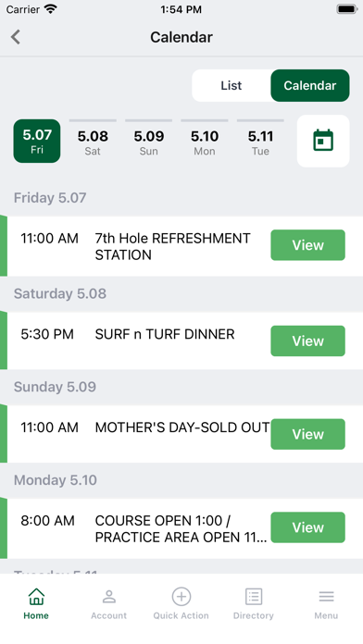Select date 5.10 Mon
This screenshot has width=363, height=644.
[205, 141]
